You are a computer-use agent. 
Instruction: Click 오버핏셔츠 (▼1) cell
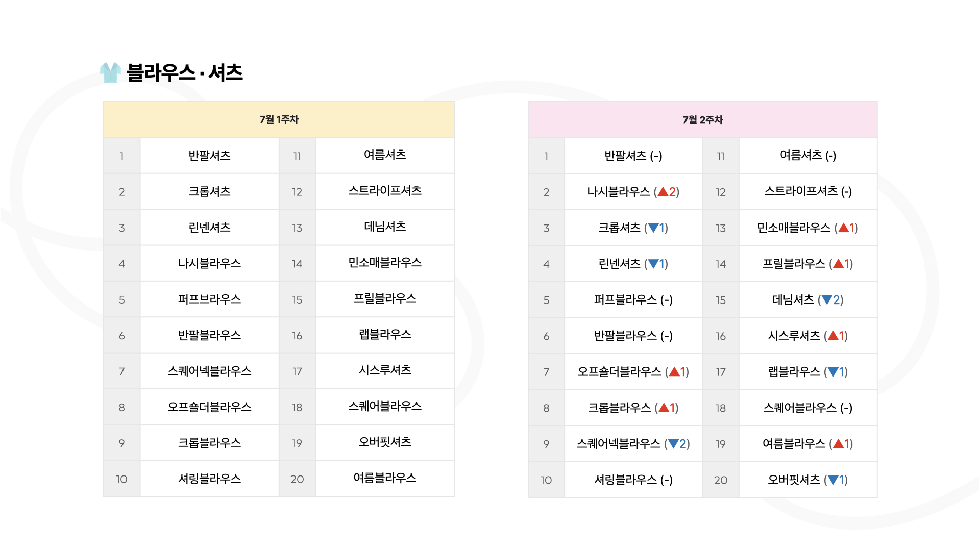[808, 480]
